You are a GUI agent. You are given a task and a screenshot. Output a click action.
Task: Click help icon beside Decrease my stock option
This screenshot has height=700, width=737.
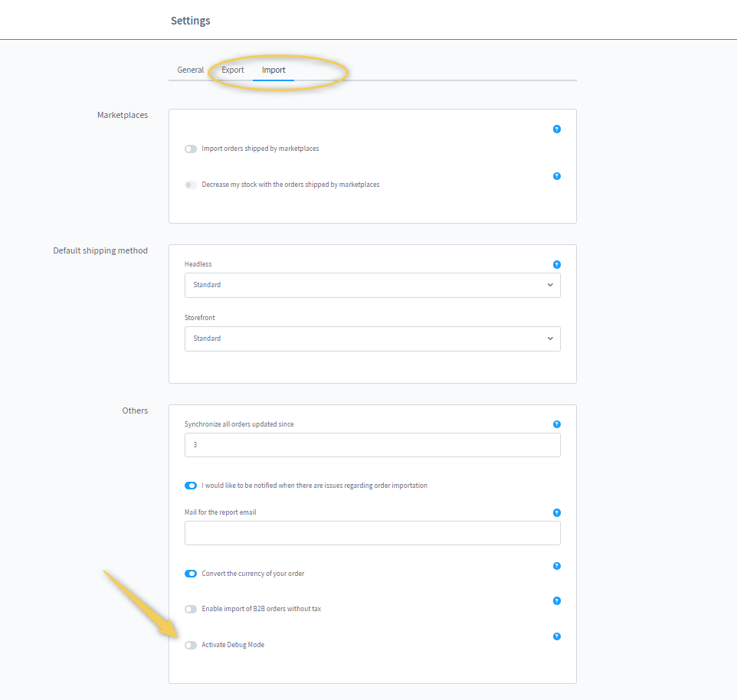point(557,176)
